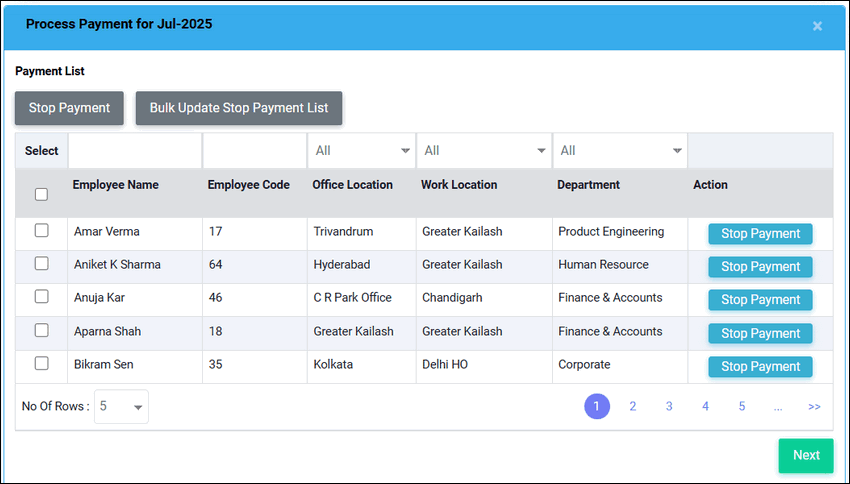Tick the checkbox for Bikram Sen
Image resolution: width=850 pixels, height=484 pixels.
41,363
